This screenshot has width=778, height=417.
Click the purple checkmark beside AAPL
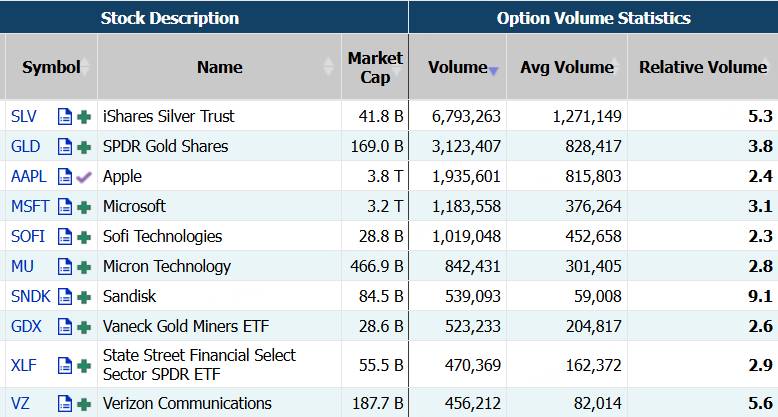(84, 176)
